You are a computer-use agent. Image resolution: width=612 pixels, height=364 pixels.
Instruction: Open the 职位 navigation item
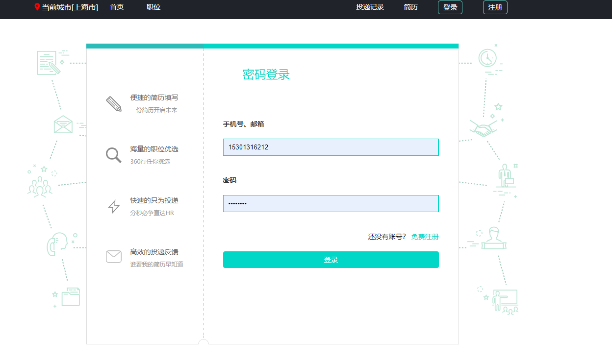point(153,7)
